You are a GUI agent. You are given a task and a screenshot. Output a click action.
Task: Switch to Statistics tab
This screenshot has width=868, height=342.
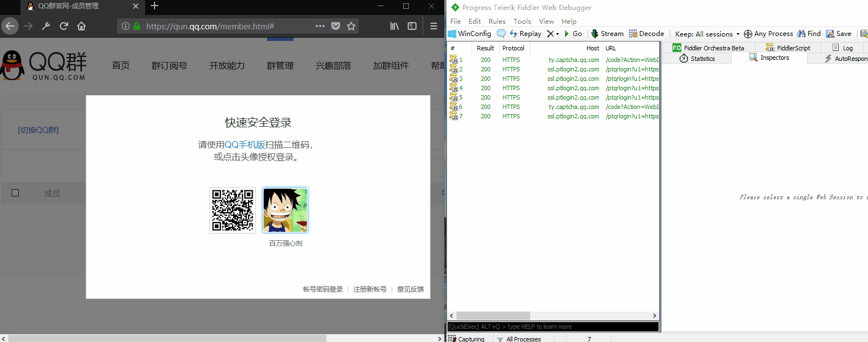coord(697,58)
